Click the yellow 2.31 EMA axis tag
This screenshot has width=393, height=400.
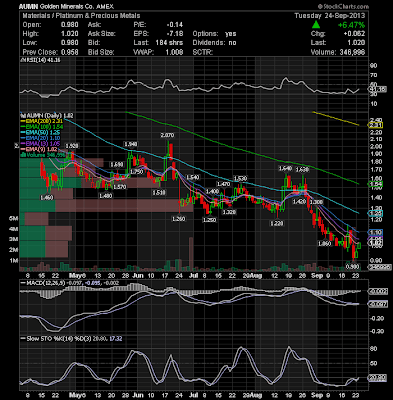[375, 125]
